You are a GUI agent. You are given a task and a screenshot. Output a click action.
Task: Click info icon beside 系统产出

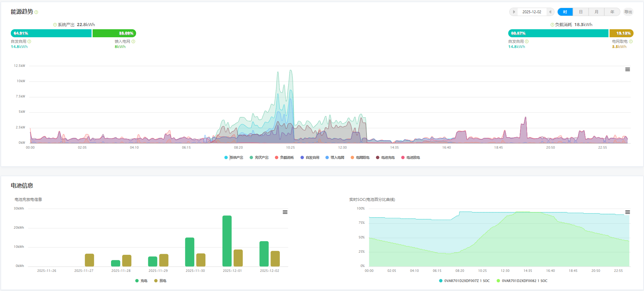(x=55, y=25)
